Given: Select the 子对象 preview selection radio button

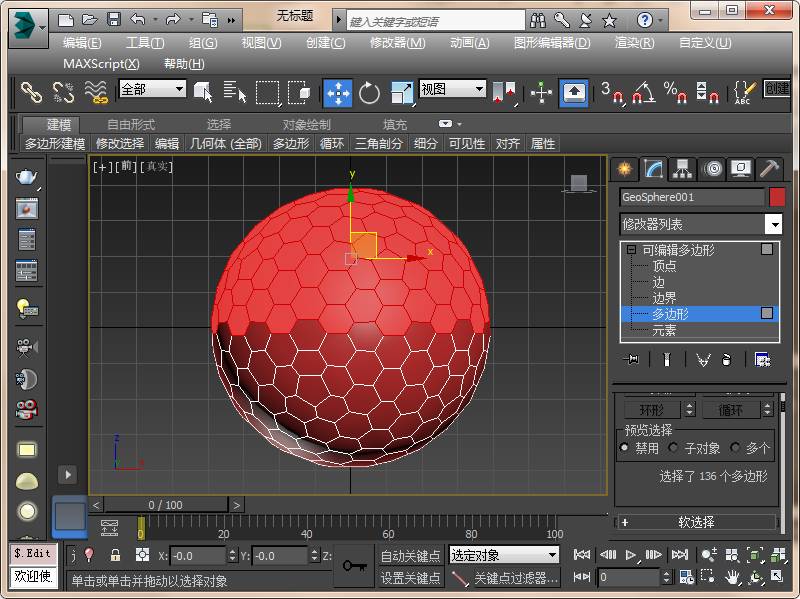Looking at the screenshot, I should 673,447.
